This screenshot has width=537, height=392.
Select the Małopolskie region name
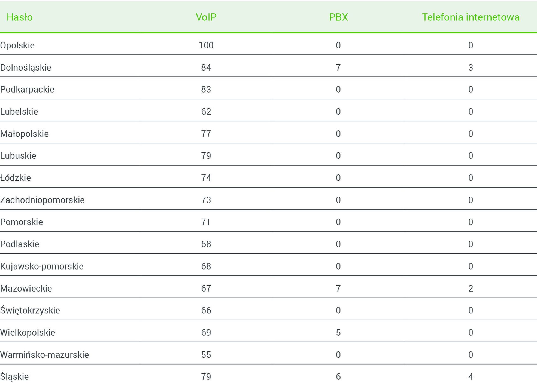pyautogui.click(x=25, y=134)
